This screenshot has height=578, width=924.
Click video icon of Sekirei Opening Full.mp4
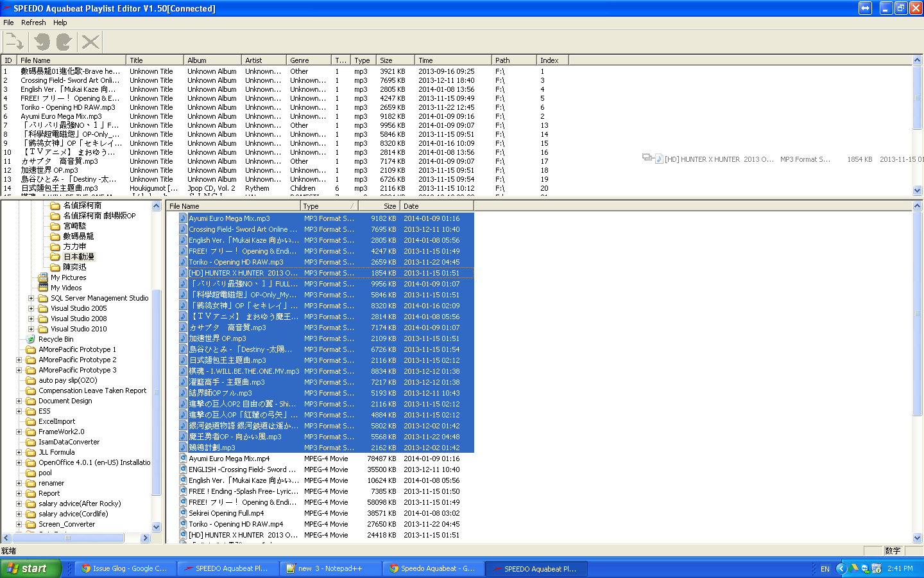coord(183,513)
